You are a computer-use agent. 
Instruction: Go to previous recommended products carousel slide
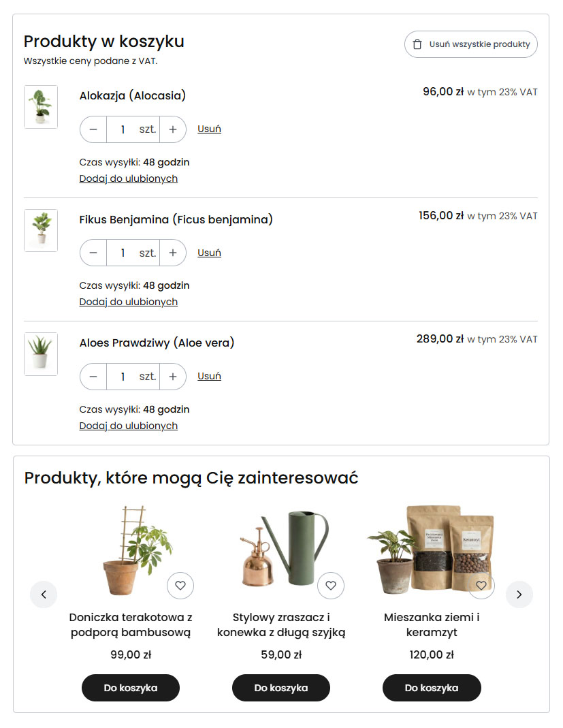44,595
